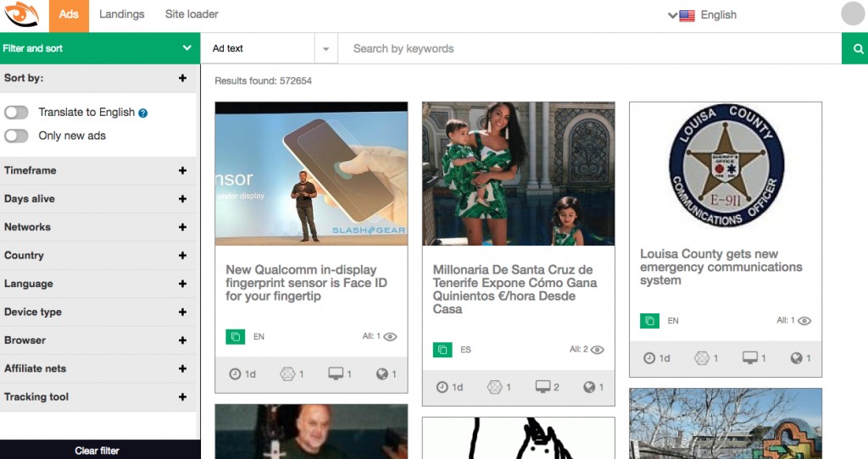Screen dimensions: 868x459
Task: Switch to the Landings tab
Action: 121,14
